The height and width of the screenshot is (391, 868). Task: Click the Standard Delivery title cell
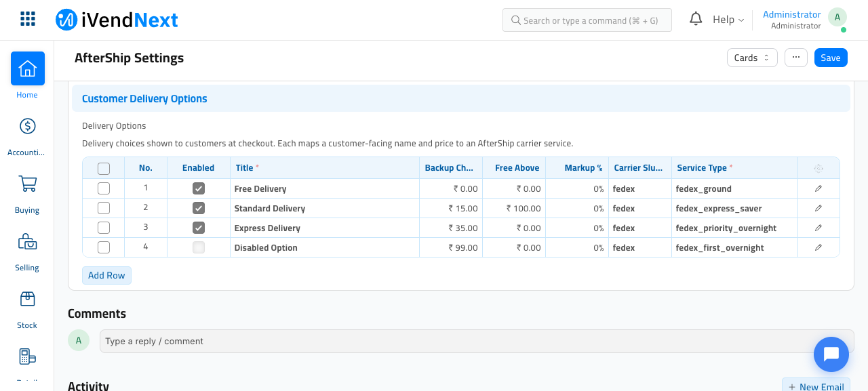tap(325, 208)
